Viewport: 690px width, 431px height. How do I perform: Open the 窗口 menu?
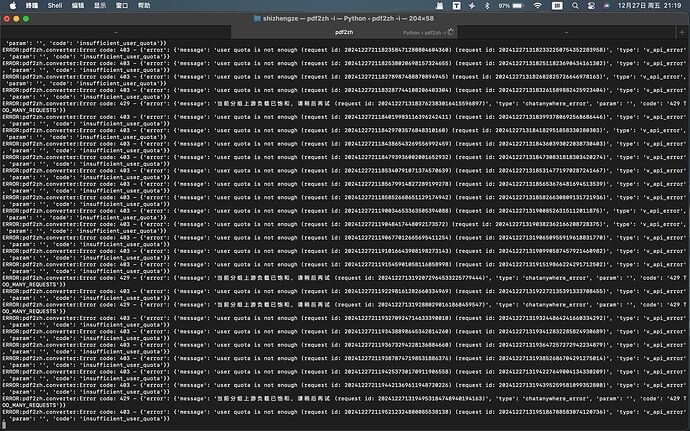pos(122,5)
